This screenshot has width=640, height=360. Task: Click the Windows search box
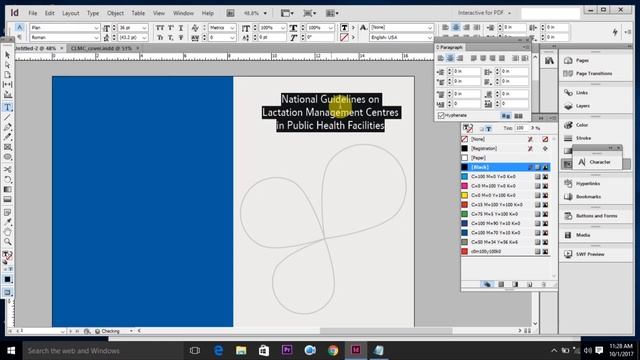[102, 351]
